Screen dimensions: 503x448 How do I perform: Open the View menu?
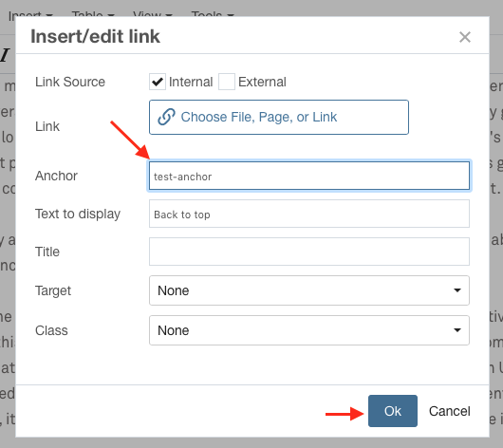[153, 15]
